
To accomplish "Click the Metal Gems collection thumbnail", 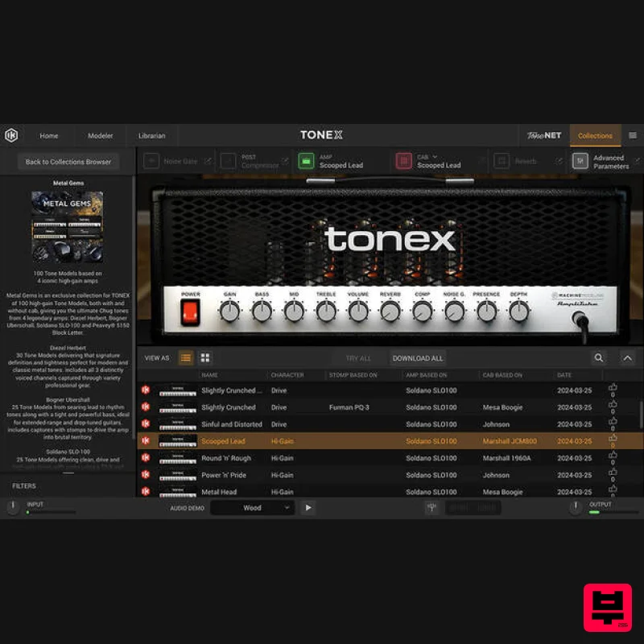I will point(68,227).
